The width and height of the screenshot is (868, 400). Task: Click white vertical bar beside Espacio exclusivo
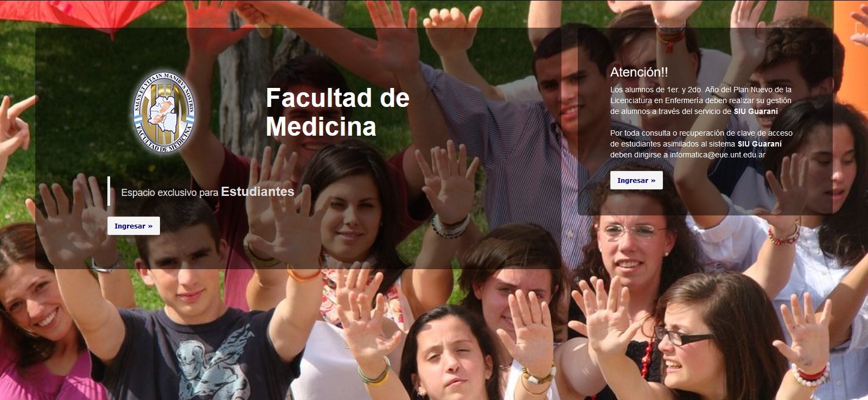click(109, 191)
